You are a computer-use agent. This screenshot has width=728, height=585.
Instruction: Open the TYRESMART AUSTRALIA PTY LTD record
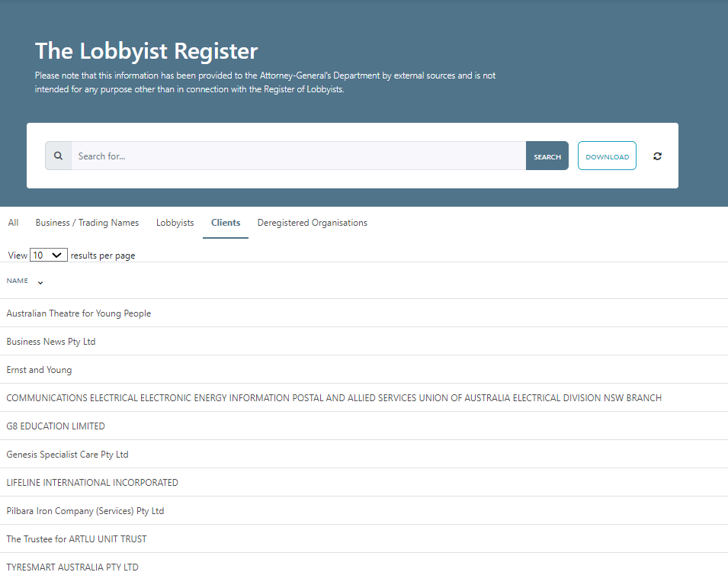72,567
